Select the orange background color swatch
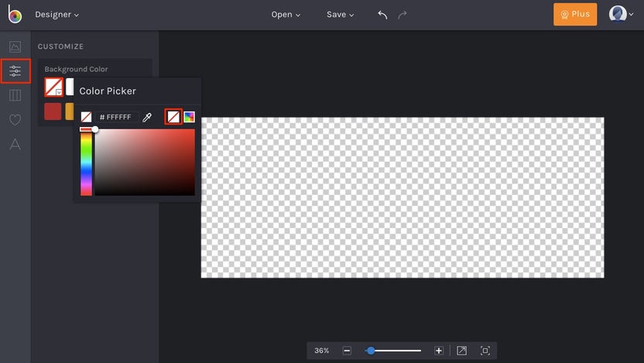Viewport: 644px width, 363px height. 70,111
